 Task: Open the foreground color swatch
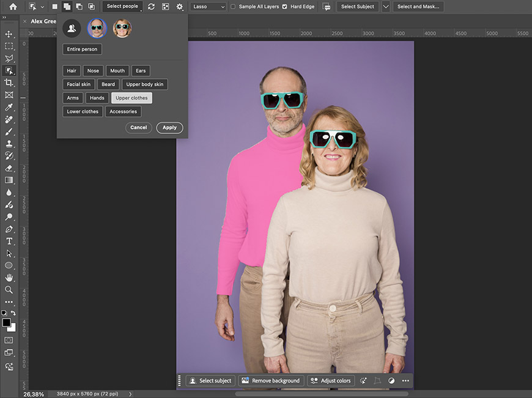point(7,323)
